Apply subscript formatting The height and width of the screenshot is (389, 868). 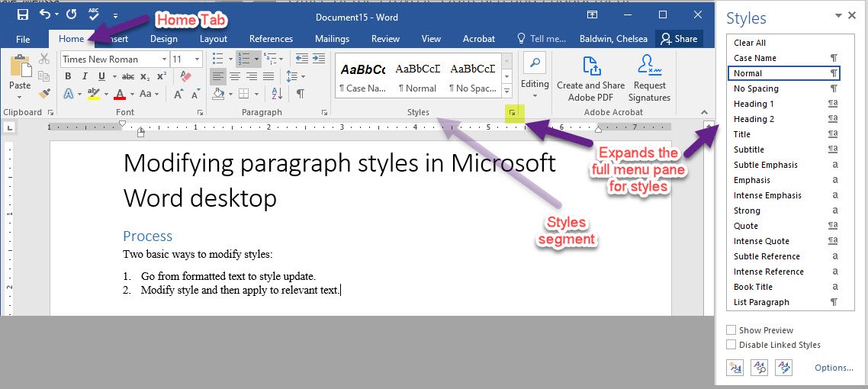click(145, 76)
